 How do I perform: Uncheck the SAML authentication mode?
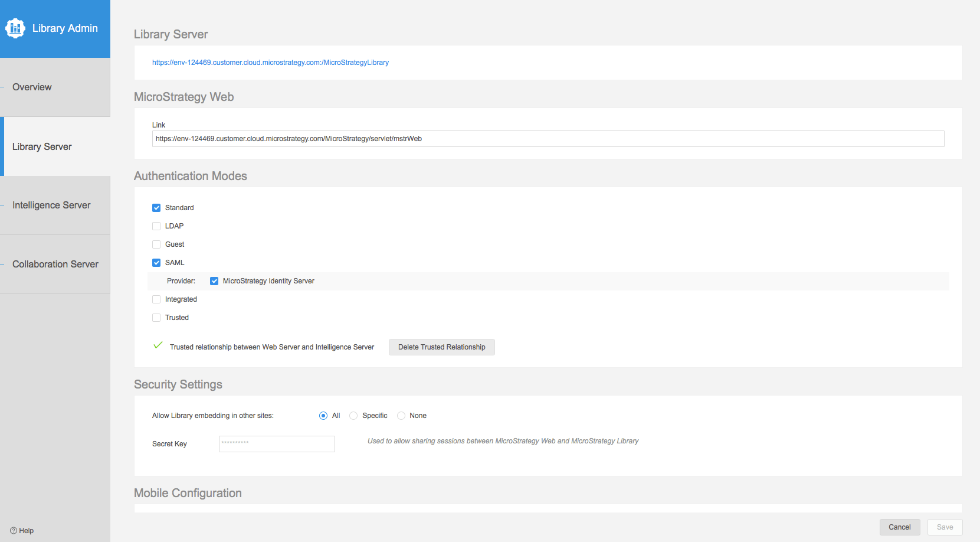(x=156, y=263)
